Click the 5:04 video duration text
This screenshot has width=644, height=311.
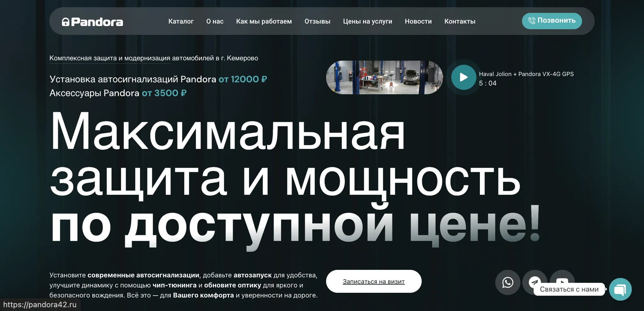[487, 83]
